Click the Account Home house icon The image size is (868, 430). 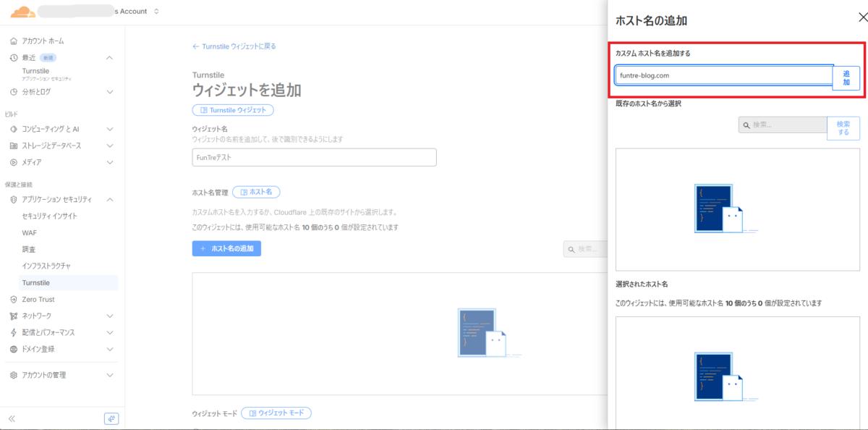point(14,41)
